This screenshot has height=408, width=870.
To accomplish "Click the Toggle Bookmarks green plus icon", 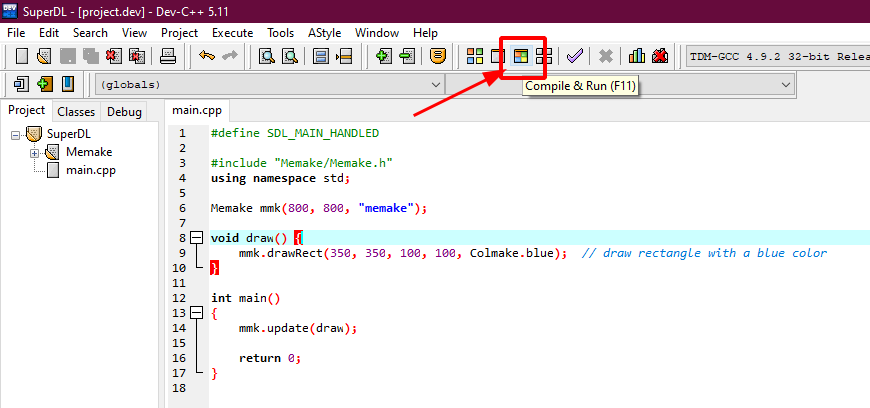I will click(x=44, y=85).
